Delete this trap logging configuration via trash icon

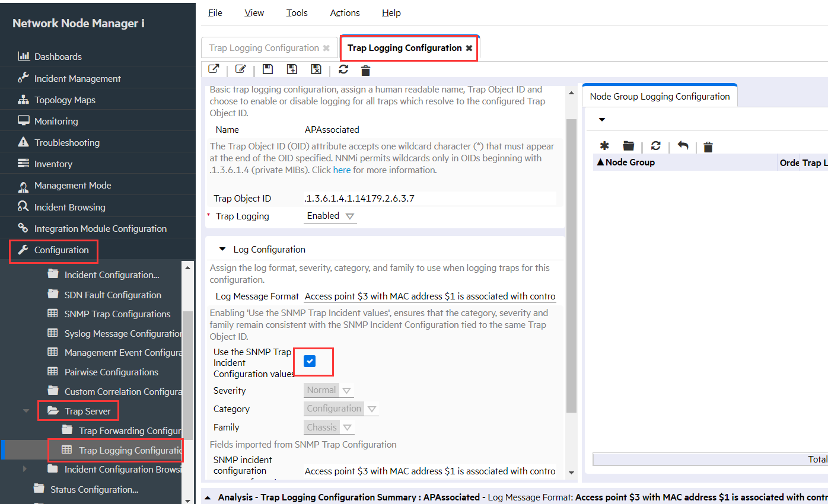click(365, 71)
